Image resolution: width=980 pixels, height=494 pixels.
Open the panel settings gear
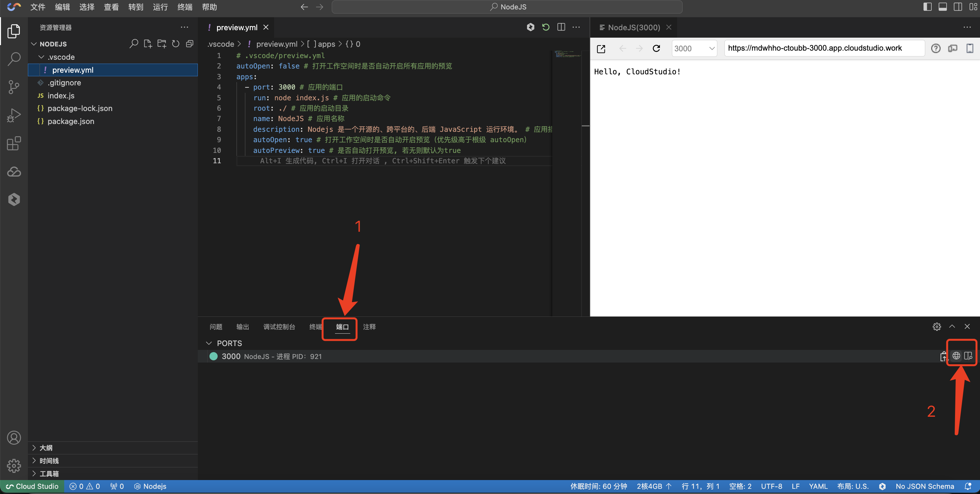coord(937,327)
